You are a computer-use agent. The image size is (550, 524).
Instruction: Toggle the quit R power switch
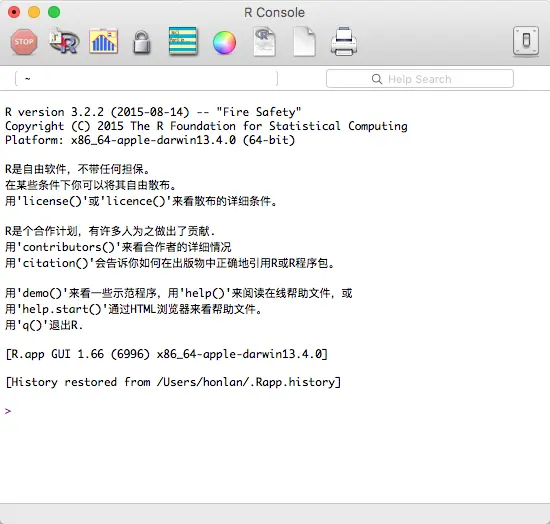click(x=526, y=41)
